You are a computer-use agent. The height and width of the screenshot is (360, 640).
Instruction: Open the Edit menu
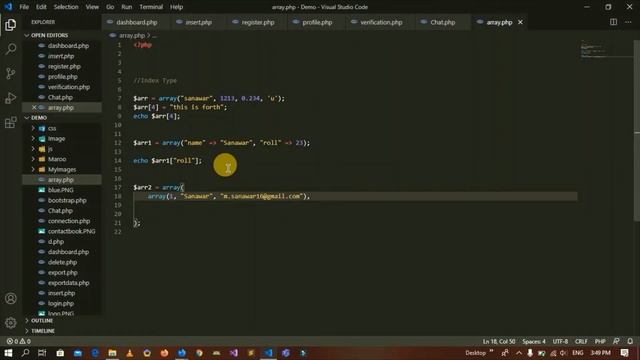point(41,7)
